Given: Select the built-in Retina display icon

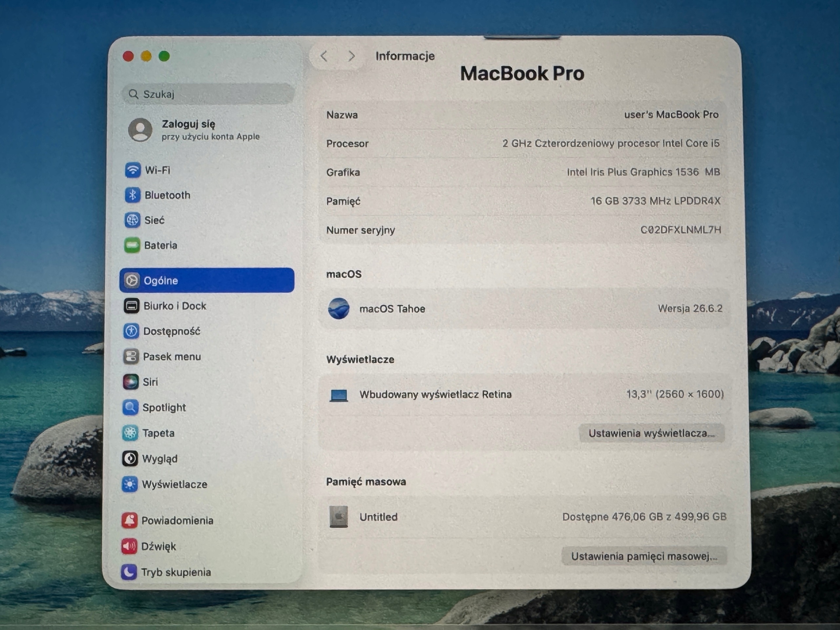Looking at the screenshot, I should click(x=338, y=395).
